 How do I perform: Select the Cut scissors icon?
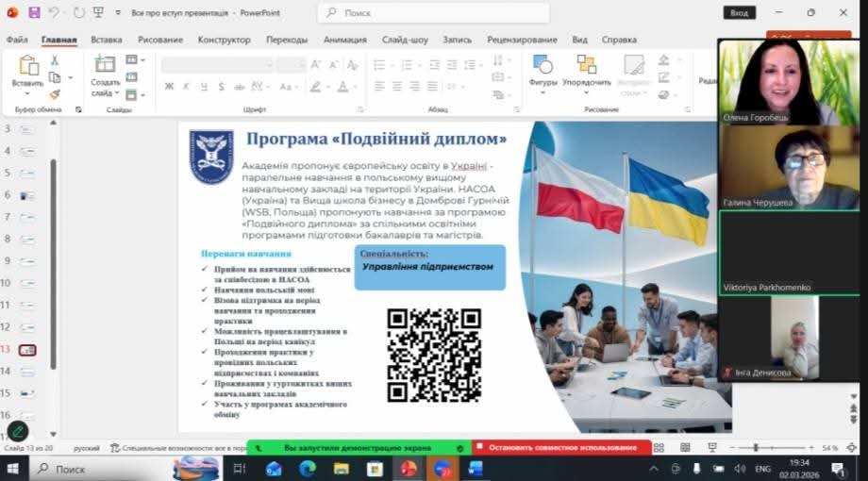point(55,60)
